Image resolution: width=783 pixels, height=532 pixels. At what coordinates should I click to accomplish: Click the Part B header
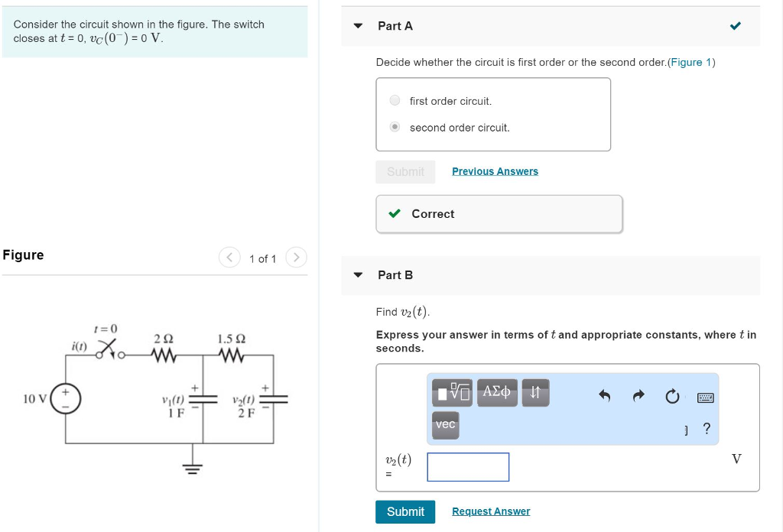coord(395,275)
